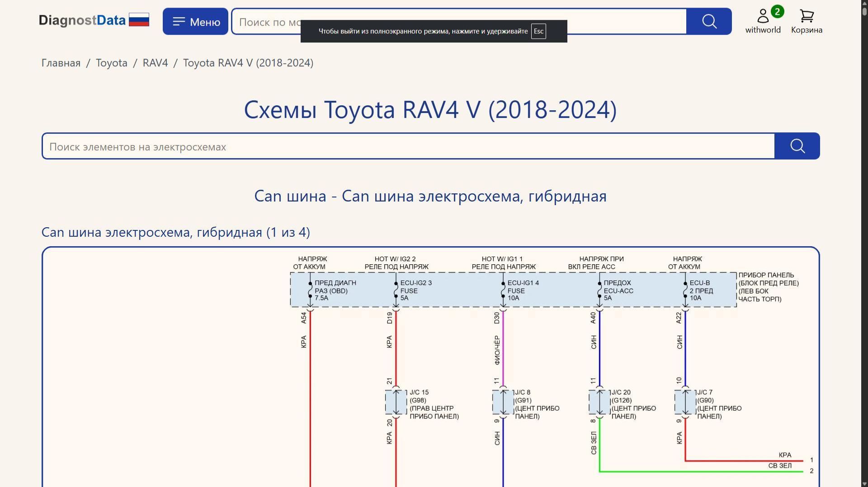Navigate to Главная breadcrumb
The image size is (868, 487).
click(60, 63)
